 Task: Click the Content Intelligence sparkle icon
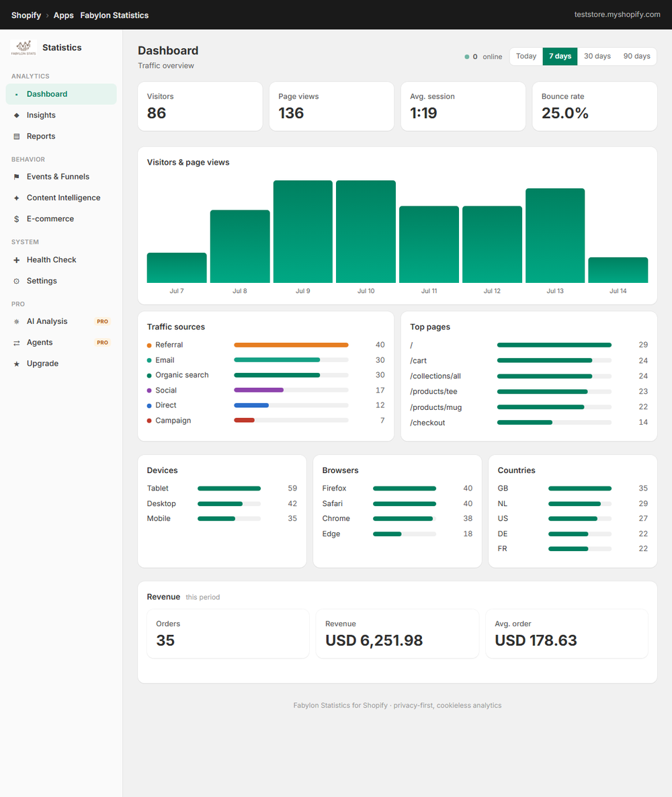[16, 198]
